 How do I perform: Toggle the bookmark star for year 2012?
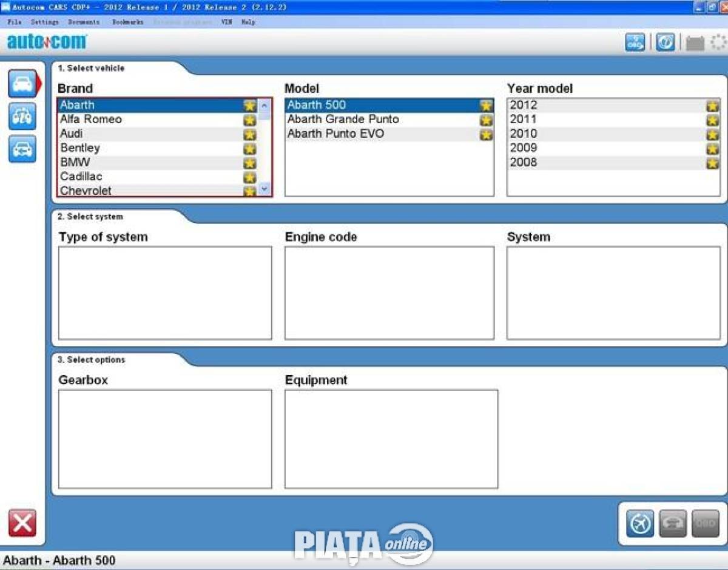coord(713,106)
